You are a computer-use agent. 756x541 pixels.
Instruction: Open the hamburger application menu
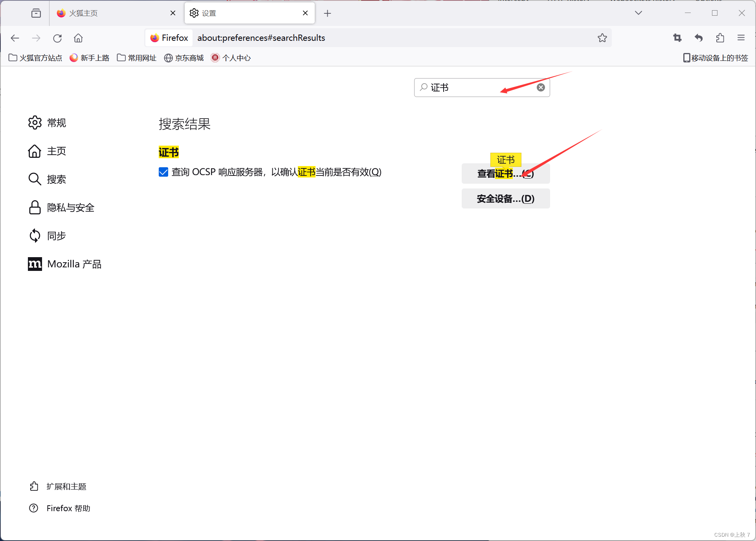click(x=741, y=38)
